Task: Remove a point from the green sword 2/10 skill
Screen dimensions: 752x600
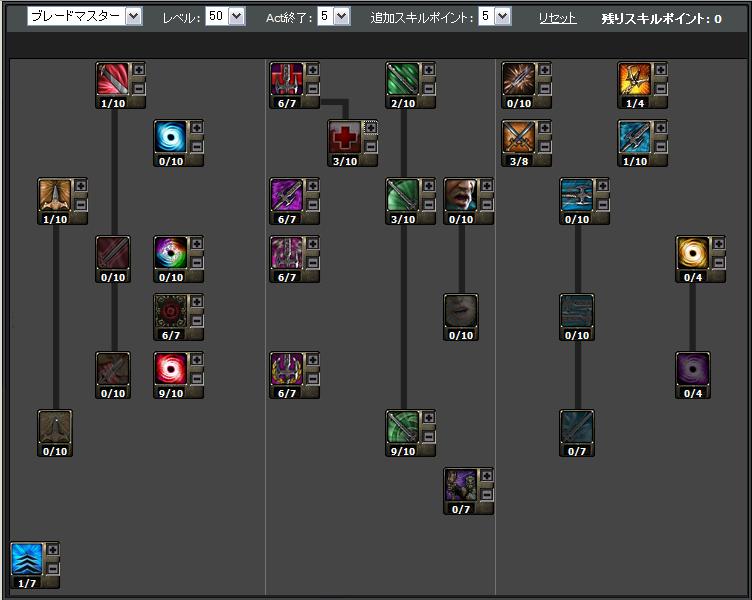Action: pyautogui.click(x=429, y=88)
